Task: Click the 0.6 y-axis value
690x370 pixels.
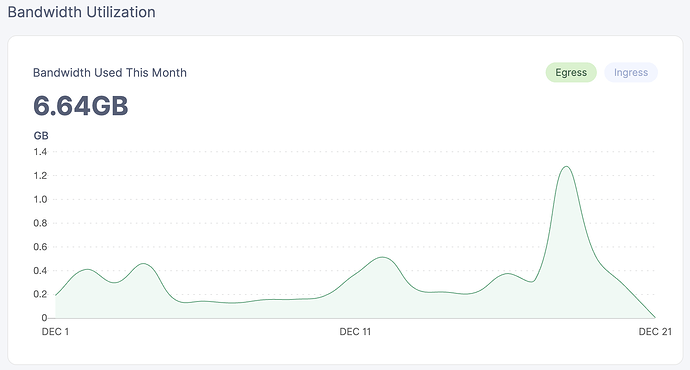Action: coord(40,247)
